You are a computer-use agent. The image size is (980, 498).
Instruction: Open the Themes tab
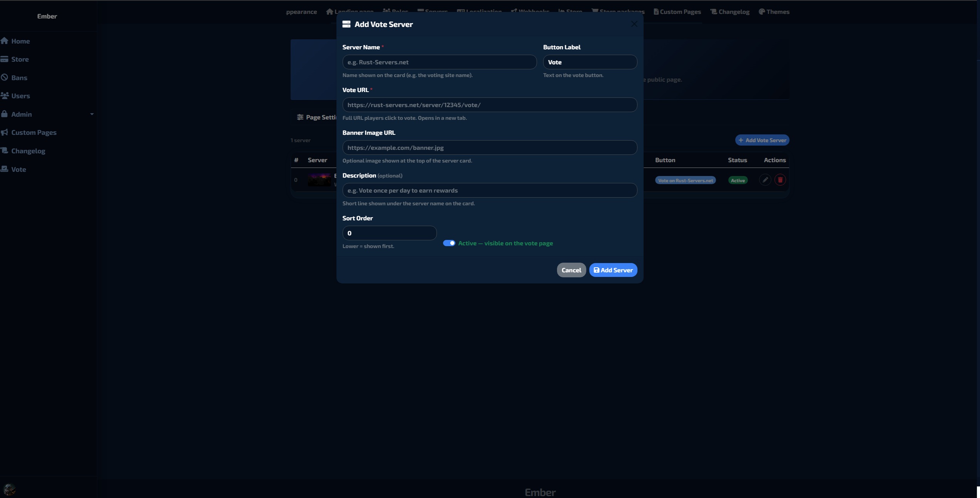tap(774, 12)
